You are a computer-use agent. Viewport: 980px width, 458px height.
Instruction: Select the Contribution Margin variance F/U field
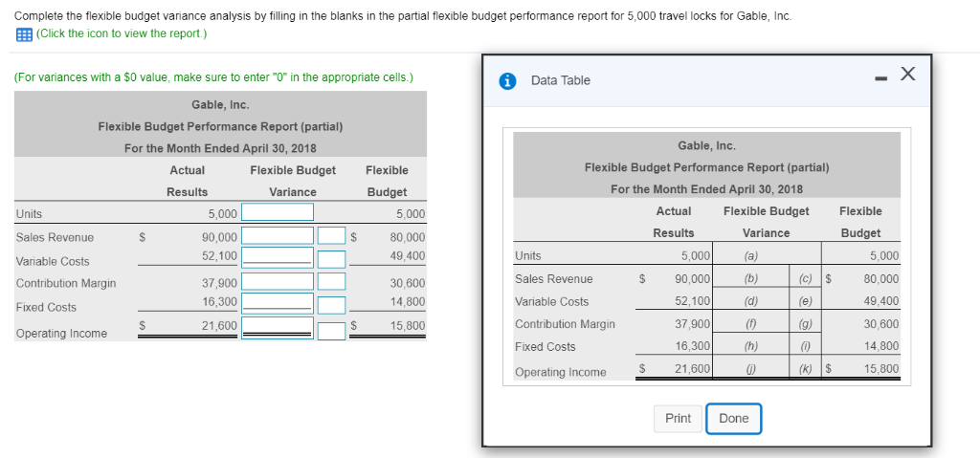(331, 281)
